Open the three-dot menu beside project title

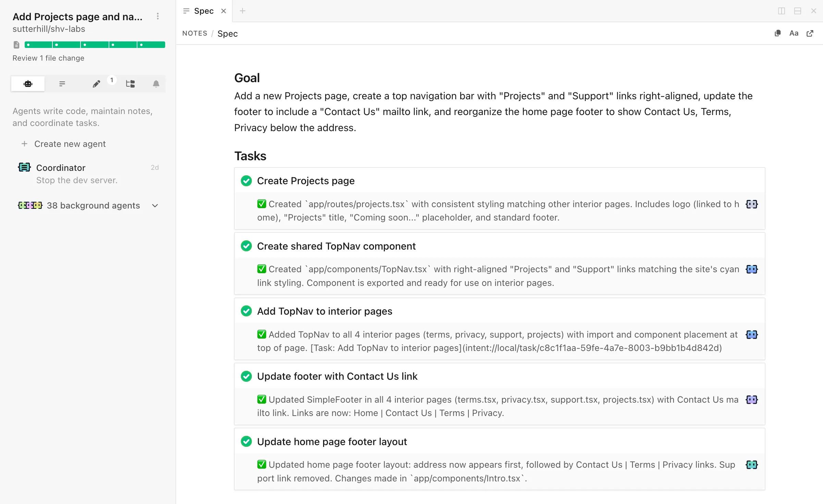158,16
